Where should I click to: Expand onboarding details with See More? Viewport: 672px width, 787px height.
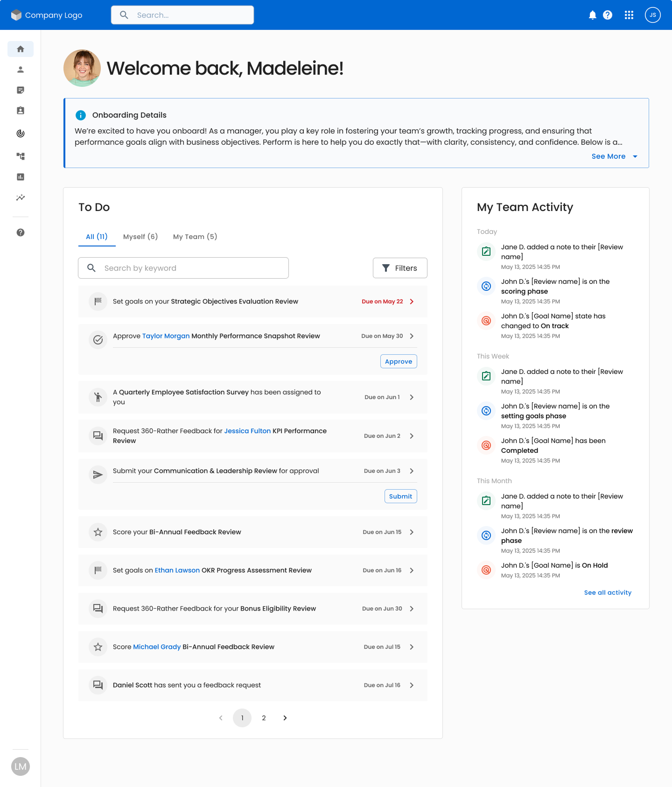click(614, 156)
